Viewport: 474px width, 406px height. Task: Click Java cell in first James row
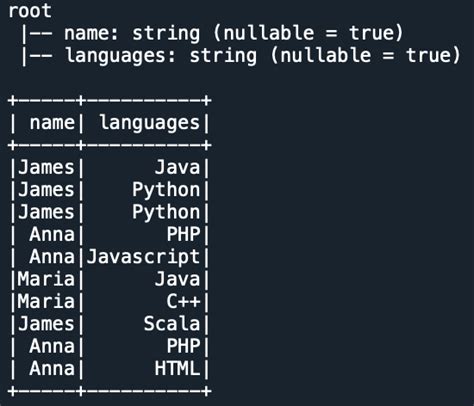(177, 167)
